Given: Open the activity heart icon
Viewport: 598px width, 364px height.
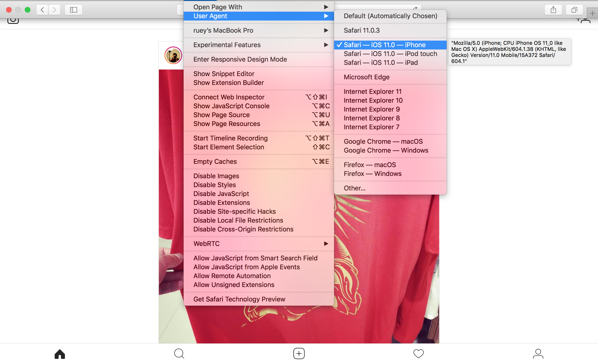Looking at the screenshot, I should (x=418, y=354).
